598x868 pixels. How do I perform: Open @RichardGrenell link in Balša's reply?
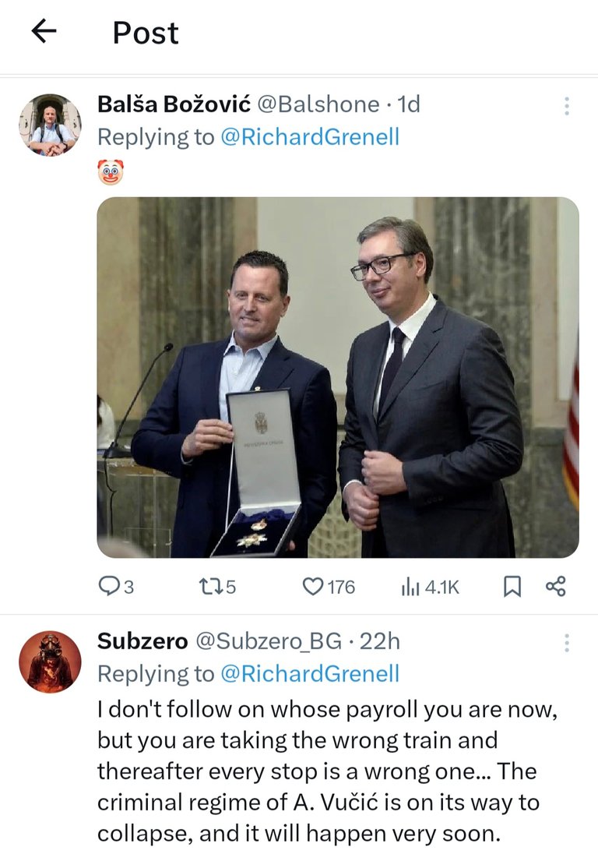tap(310, 136)
